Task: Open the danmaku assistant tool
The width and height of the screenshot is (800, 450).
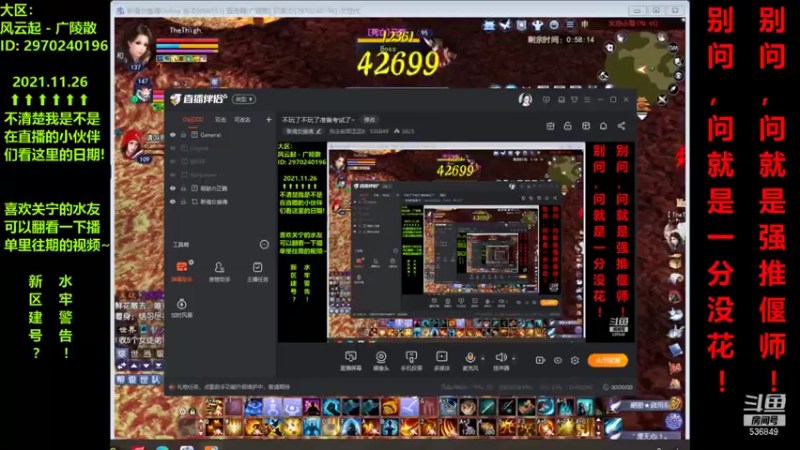Action: (182, 271)
